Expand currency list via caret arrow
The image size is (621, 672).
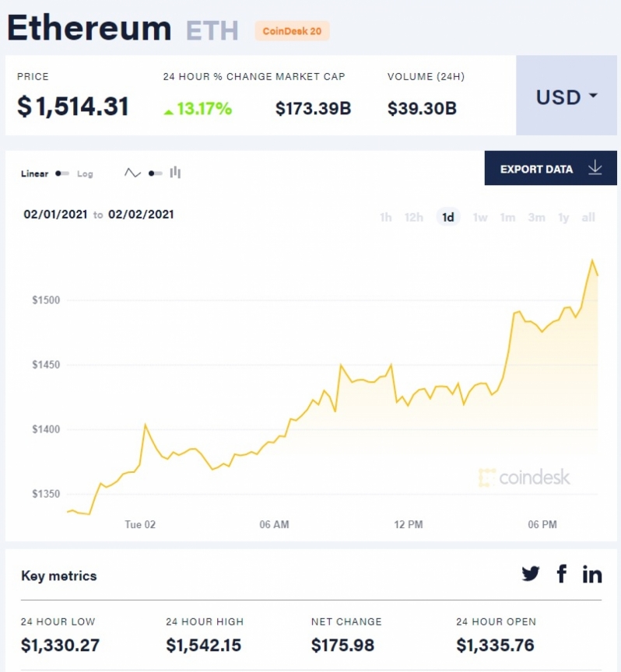coord(593,95)
